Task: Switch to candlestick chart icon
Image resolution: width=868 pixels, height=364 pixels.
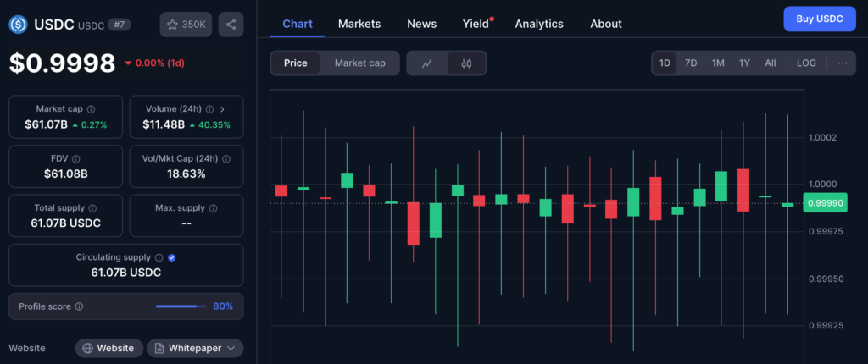Action: 466,63
